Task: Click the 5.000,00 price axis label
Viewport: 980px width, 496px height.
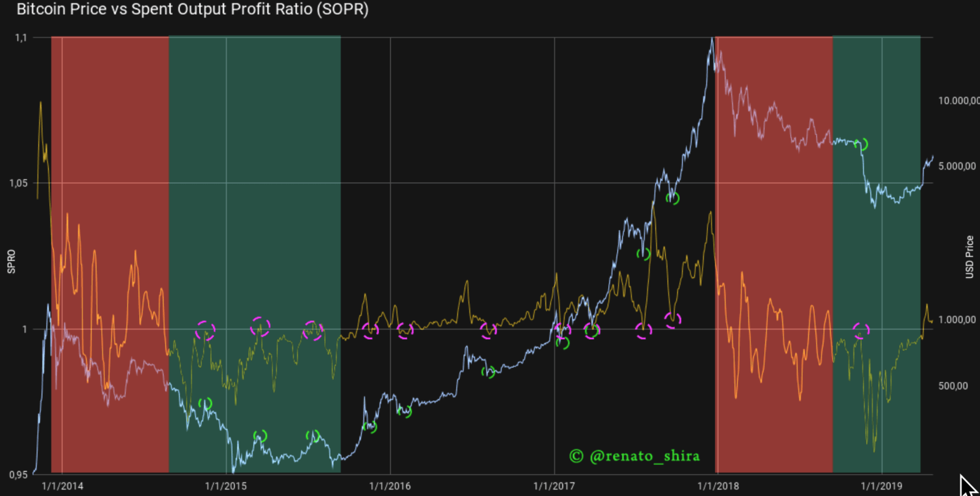Action: 957,166
